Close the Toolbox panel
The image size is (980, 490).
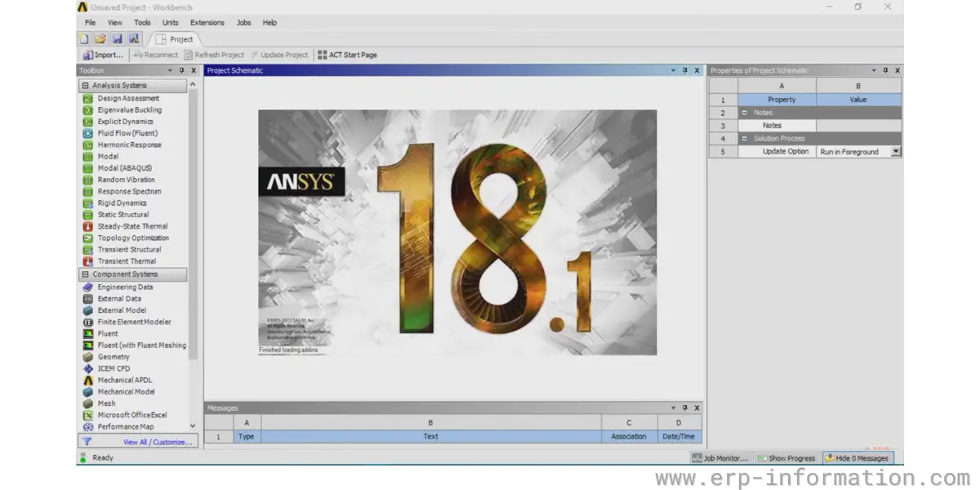[192, 70]
